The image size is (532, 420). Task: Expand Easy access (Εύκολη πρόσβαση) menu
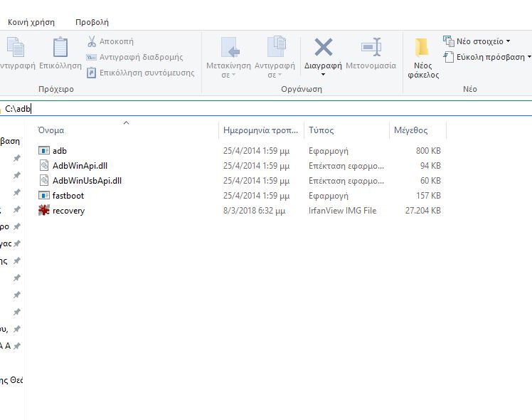486,57
